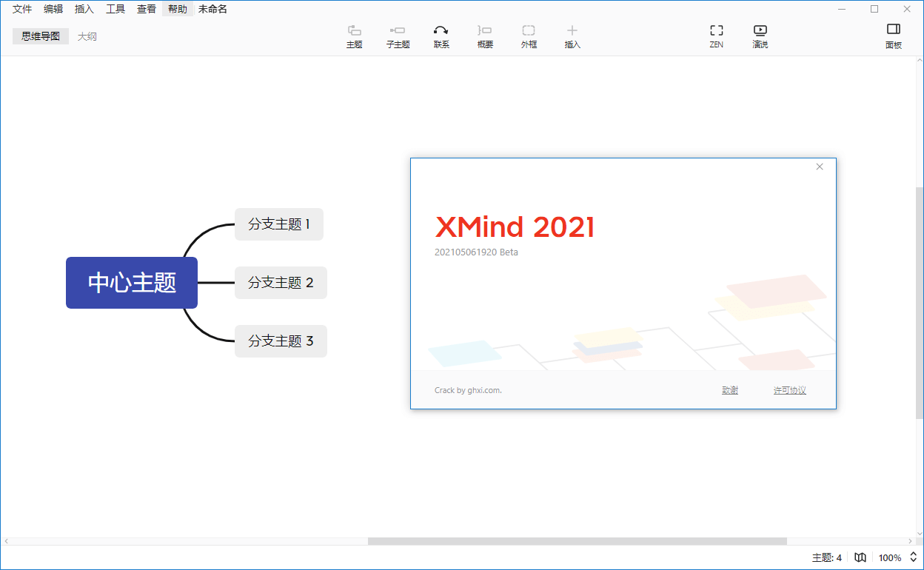Viewport: 924px width, 570px height.
Task: Add a boundary using 外框 icon
Action: click(x=529, y=36)
